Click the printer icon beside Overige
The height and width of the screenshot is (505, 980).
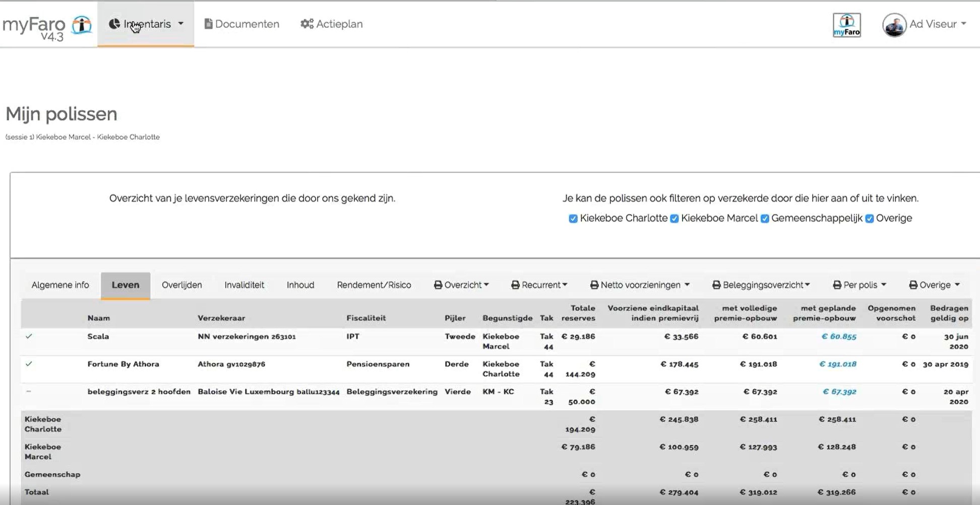point(913,285)
